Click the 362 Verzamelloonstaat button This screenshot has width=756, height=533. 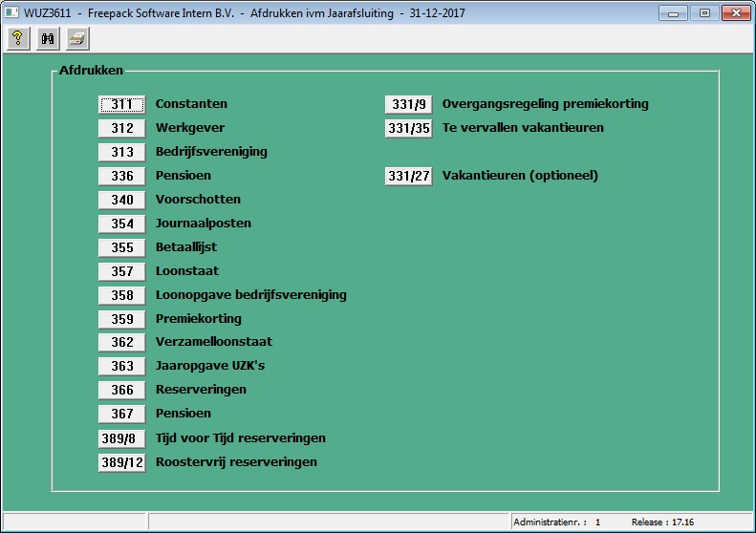pyautogui.click(x=121, y=342)
